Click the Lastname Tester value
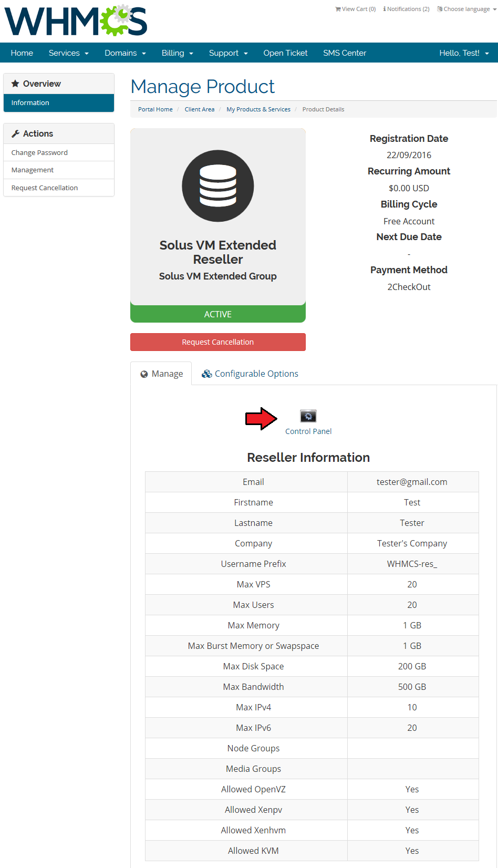The image size is (498, 868). (x=412, y=523)
